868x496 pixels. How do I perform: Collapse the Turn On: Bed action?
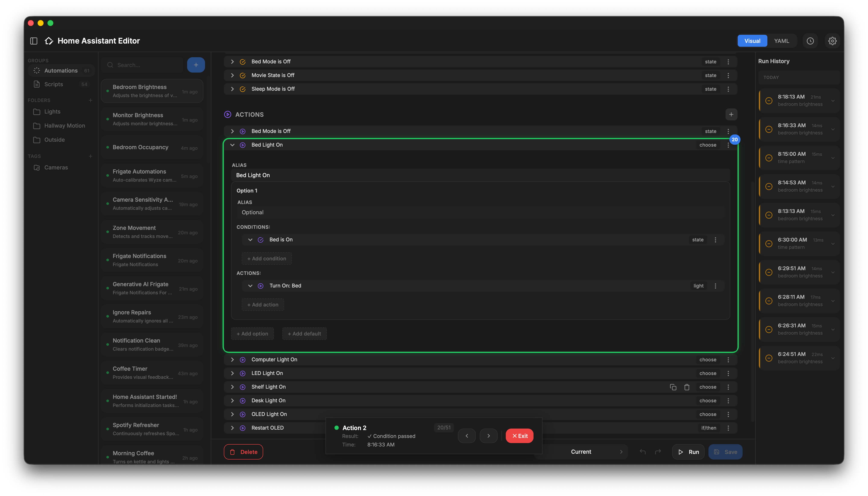pos(250,286)
